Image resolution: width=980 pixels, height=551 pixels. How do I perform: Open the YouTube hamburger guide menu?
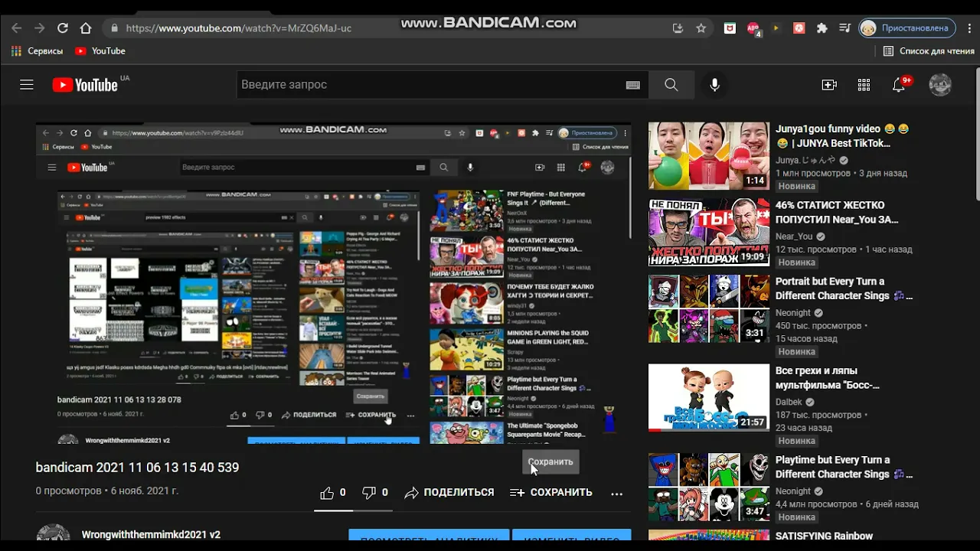(x=27, y=85)
